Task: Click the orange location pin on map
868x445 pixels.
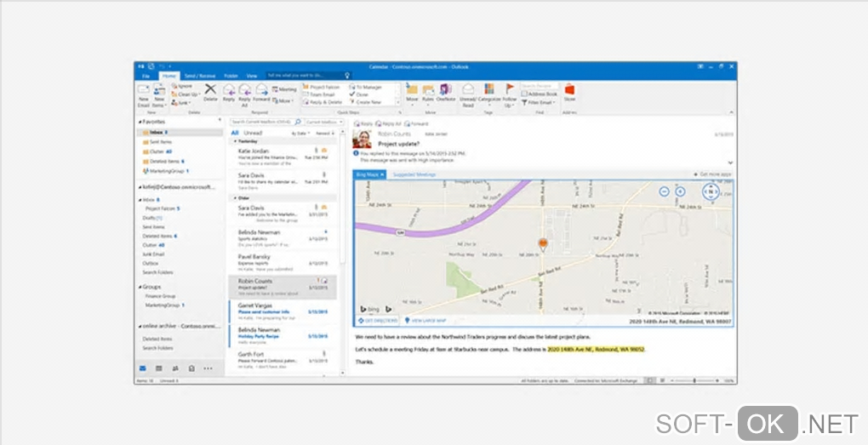Action: point(543,245)
